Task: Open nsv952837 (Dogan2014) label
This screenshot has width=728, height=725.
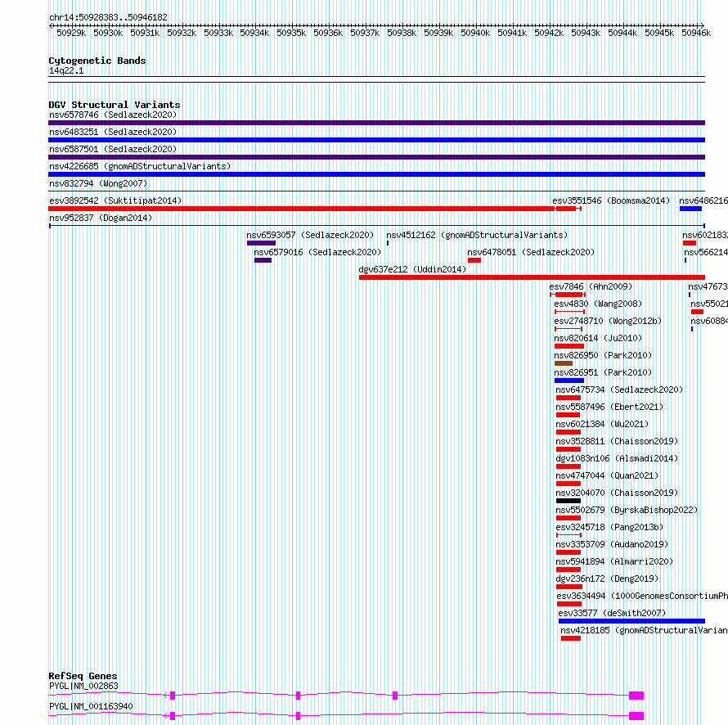Action: coord(101,218)
